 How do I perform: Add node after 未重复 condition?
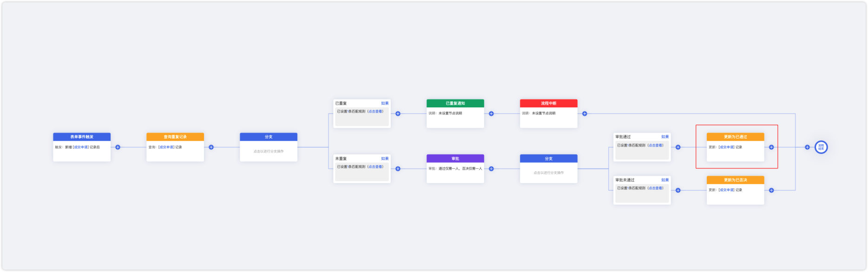(x=398, y=169)
